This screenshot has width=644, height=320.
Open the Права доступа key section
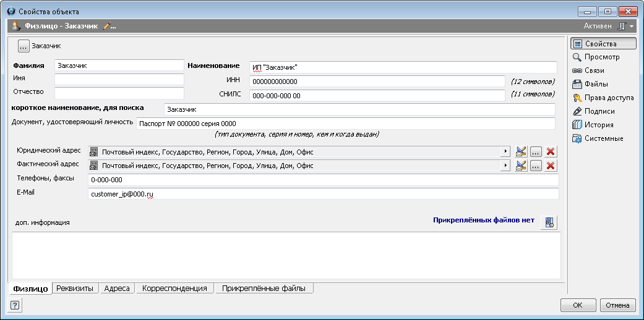click(602, 98)
